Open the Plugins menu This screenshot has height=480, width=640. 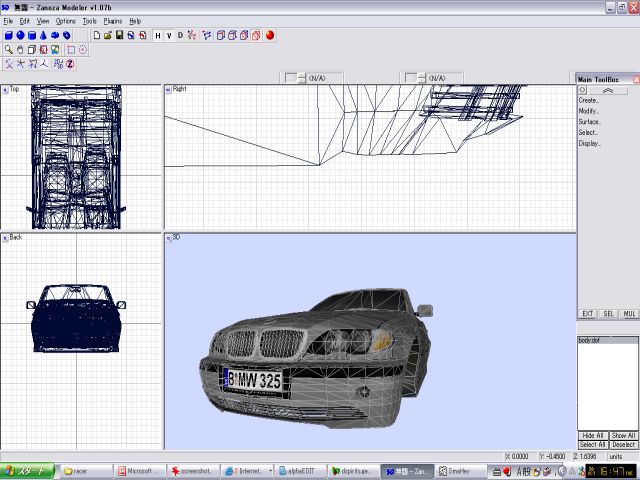(x=113, y=20)
